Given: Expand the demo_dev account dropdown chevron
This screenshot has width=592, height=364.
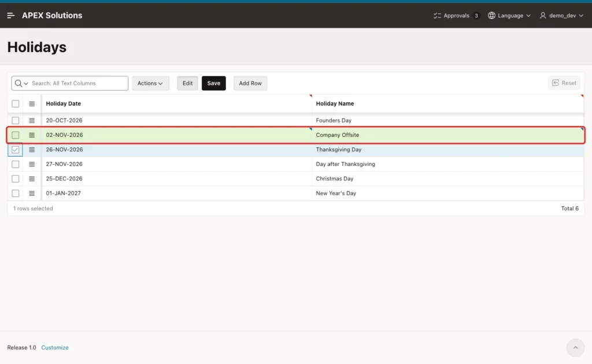Looking at the screenshot, I should pyautogui.click(x=581, y=16).
